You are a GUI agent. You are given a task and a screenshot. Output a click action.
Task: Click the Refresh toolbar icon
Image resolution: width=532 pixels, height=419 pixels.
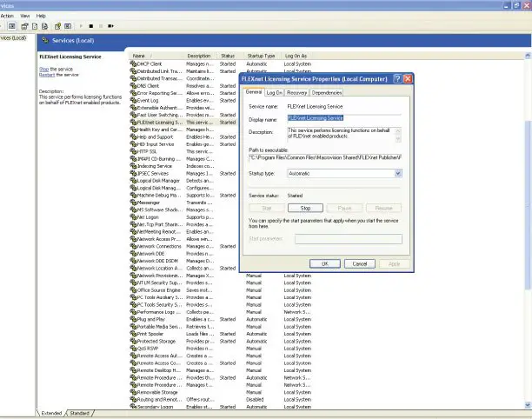pos(35,26)
